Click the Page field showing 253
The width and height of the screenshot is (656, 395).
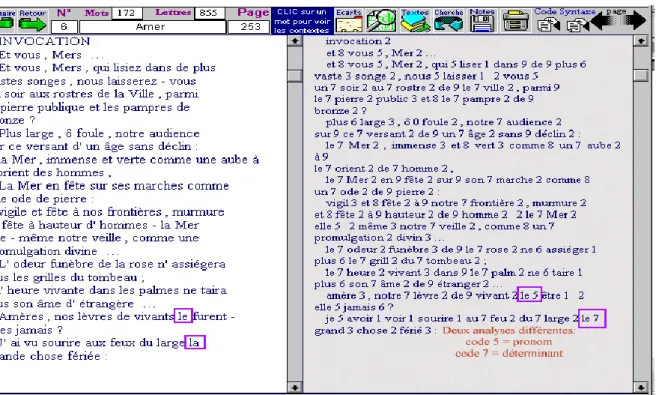click(250, 27)
